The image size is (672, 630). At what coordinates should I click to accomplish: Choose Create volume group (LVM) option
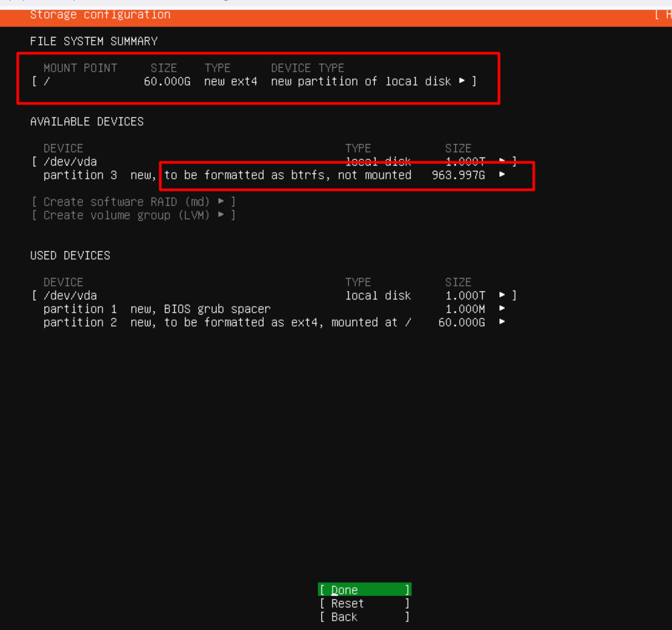pyautogui.click(x=129, y=215)
